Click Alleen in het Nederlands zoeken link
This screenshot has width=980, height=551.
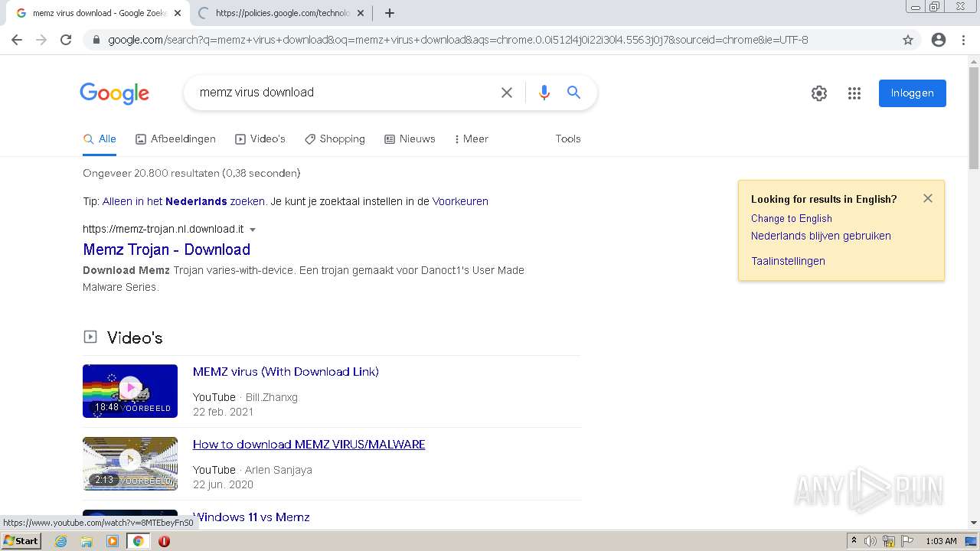coord(184,201)
